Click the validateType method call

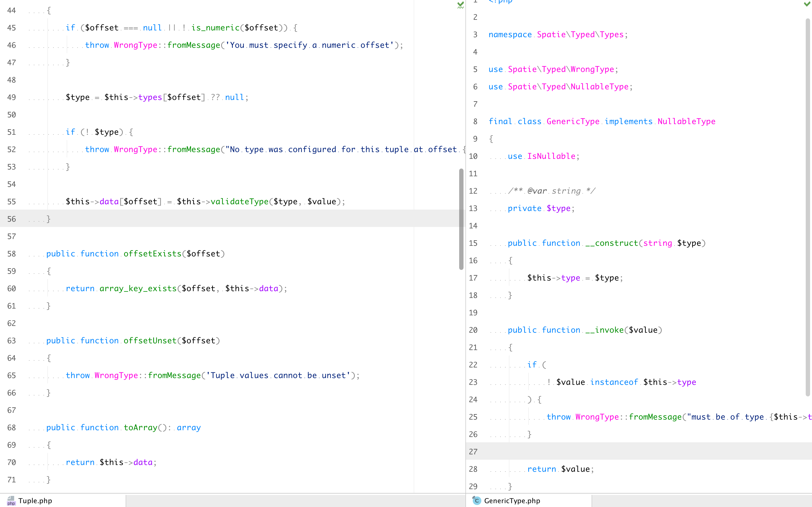pos(239,201)
